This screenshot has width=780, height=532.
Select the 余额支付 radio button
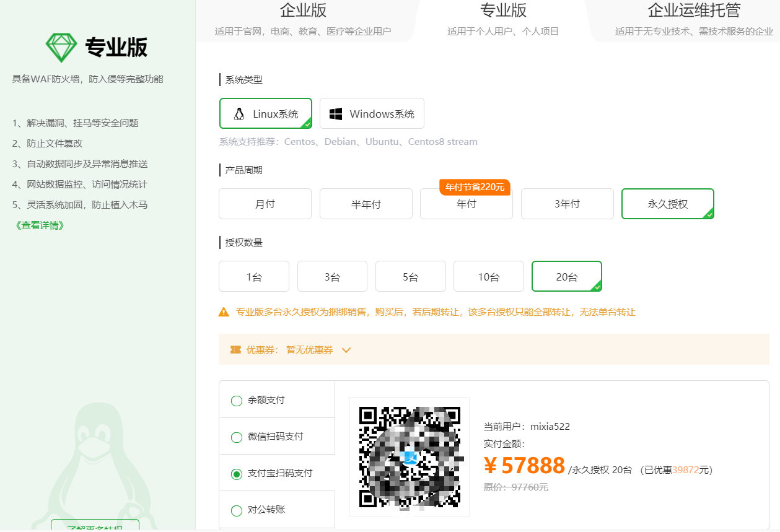pos(236,401)
